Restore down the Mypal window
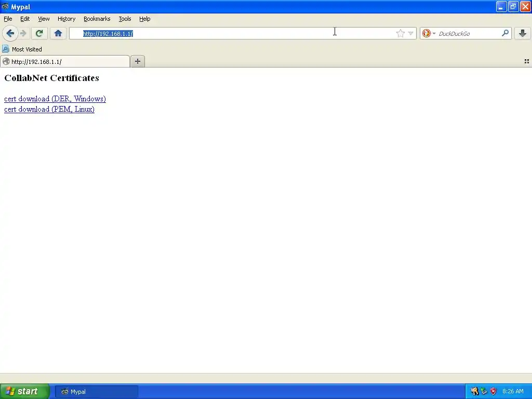 pos(513,6)
